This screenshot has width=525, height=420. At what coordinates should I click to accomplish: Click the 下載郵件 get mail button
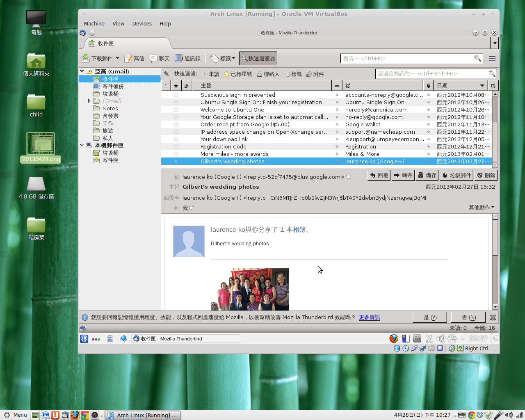97,58
